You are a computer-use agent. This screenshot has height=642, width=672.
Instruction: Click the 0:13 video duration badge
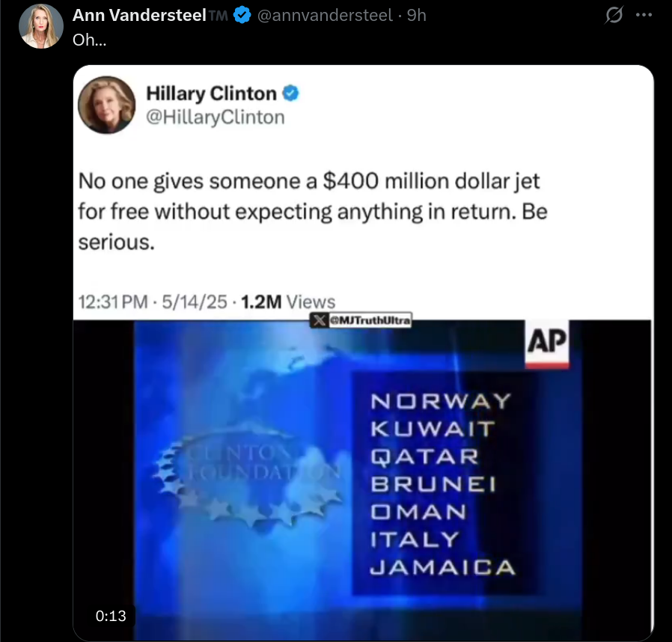[111, 616]
